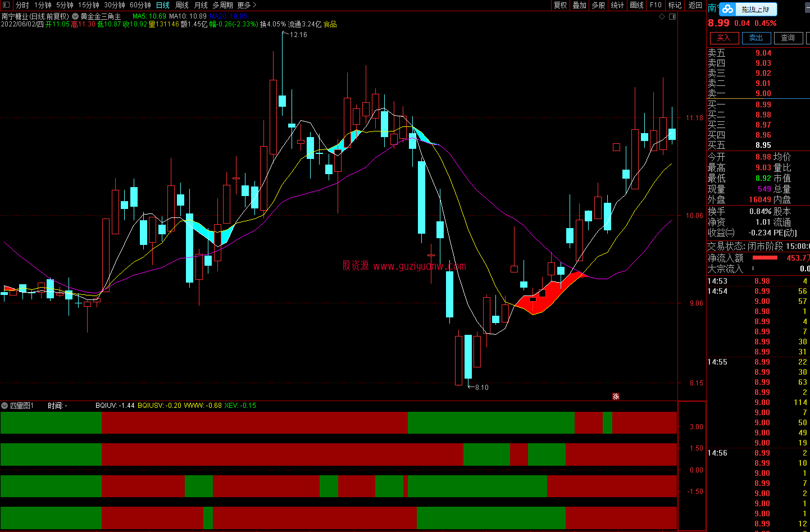Click the 最低 value 8.92
The width and height of the screenshot is (810, 532).
(763, 179)
